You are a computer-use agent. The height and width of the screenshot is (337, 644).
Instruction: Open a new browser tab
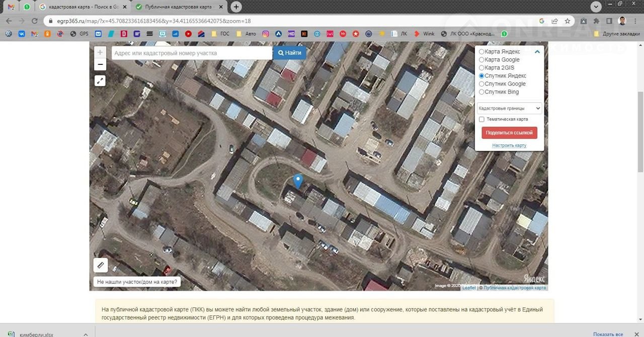click(236, 7)
